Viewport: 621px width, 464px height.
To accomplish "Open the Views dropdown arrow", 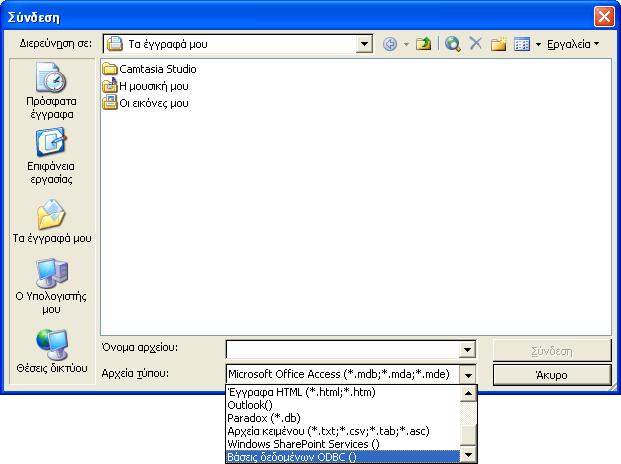I will pyautogui.click(x=538, y=44).
